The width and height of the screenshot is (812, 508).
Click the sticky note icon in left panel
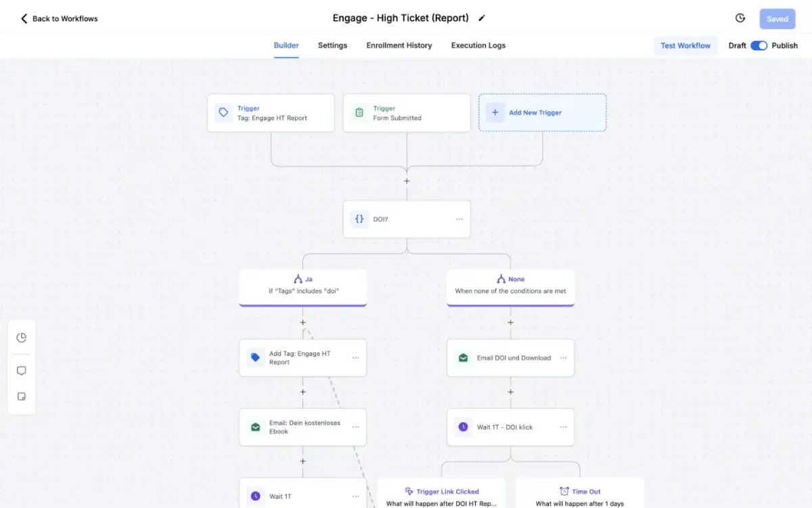22,397
